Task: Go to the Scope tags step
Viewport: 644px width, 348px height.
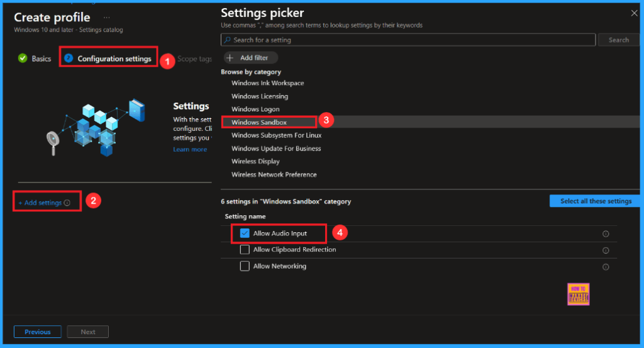Action: pyautogui.click(x=194, y=59)
